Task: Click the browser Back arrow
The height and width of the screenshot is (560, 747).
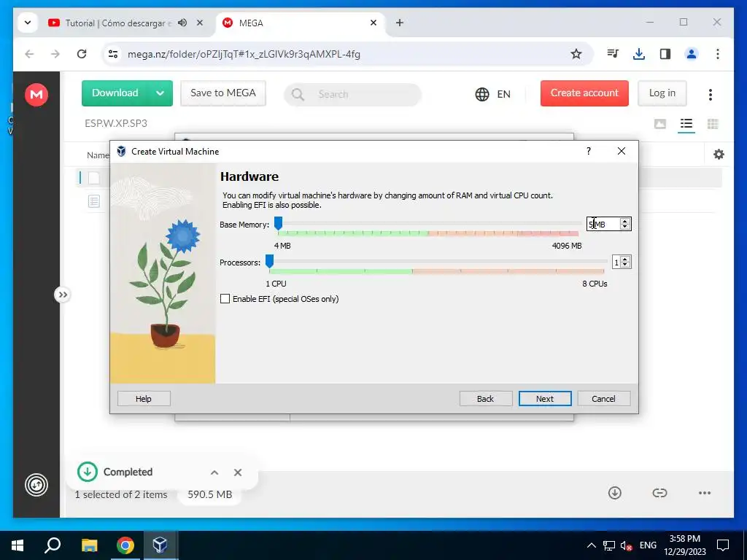Action: coord(29,54)
